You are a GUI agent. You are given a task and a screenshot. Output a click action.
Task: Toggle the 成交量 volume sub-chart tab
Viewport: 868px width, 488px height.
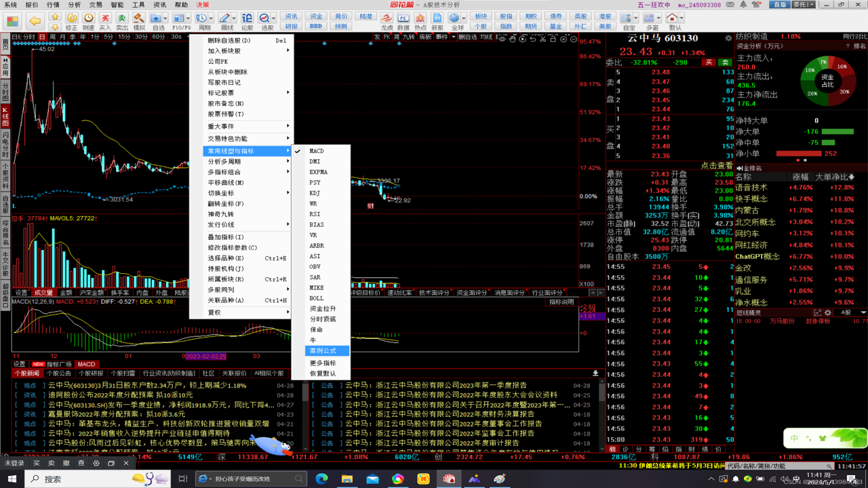[43, 293]
